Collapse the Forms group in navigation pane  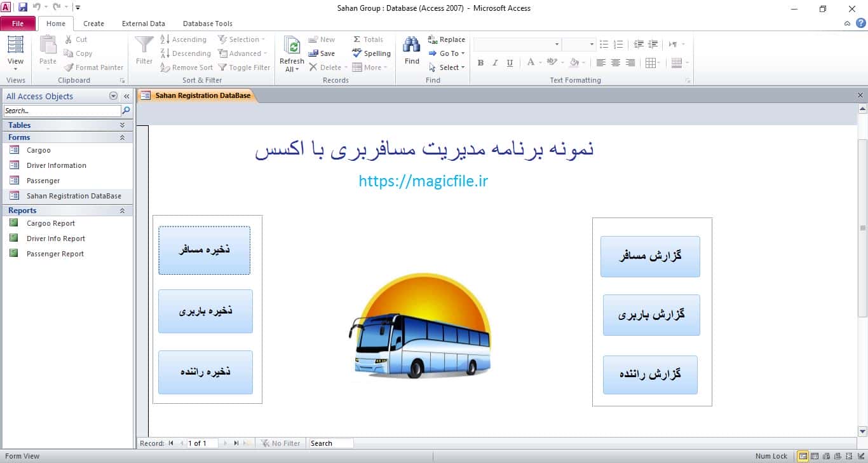click(122, 137)
